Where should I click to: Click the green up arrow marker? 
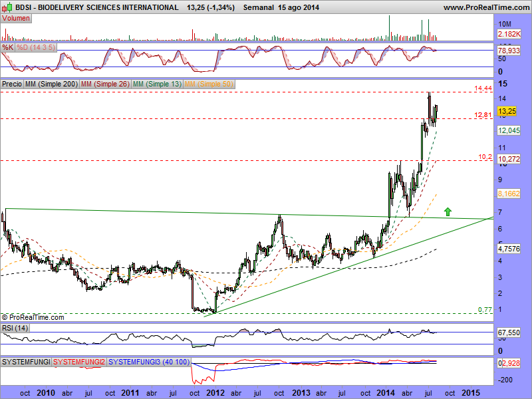pyautogui.click(x=448, y=211)
